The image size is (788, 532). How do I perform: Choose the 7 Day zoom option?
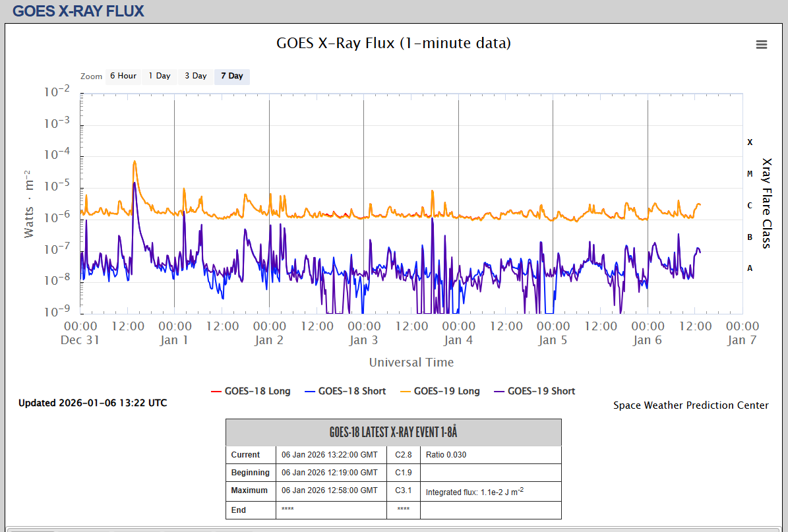[231, 76]
